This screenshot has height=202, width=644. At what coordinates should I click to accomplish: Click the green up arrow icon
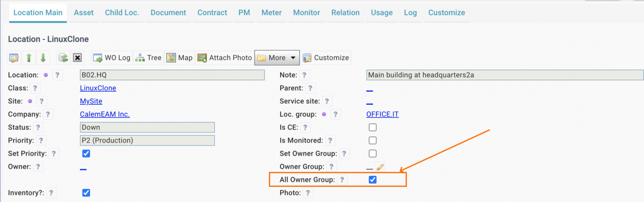(29, 57)
